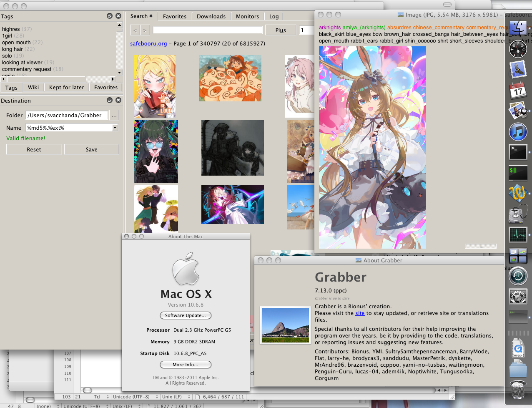The height and width of the screenshot is (408, 532).
Task: Open the Name filename format dropdown
Action: (115, 128)
